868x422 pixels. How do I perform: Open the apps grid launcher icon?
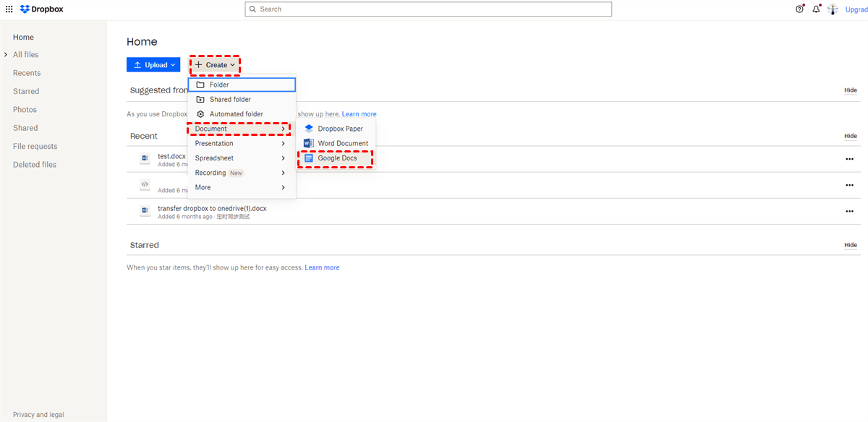tap(9, 9)
